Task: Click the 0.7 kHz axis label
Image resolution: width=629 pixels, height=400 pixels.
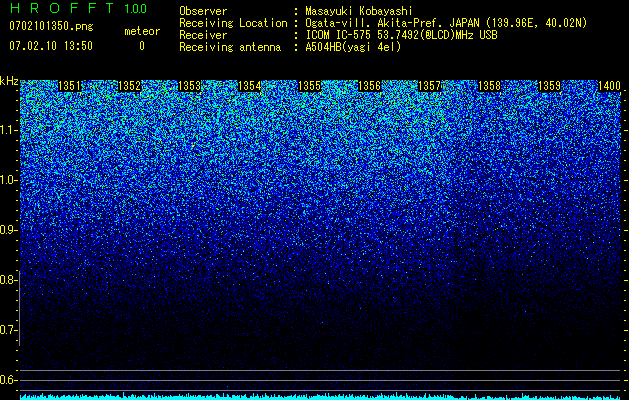Action: click(x=8, y=330)
